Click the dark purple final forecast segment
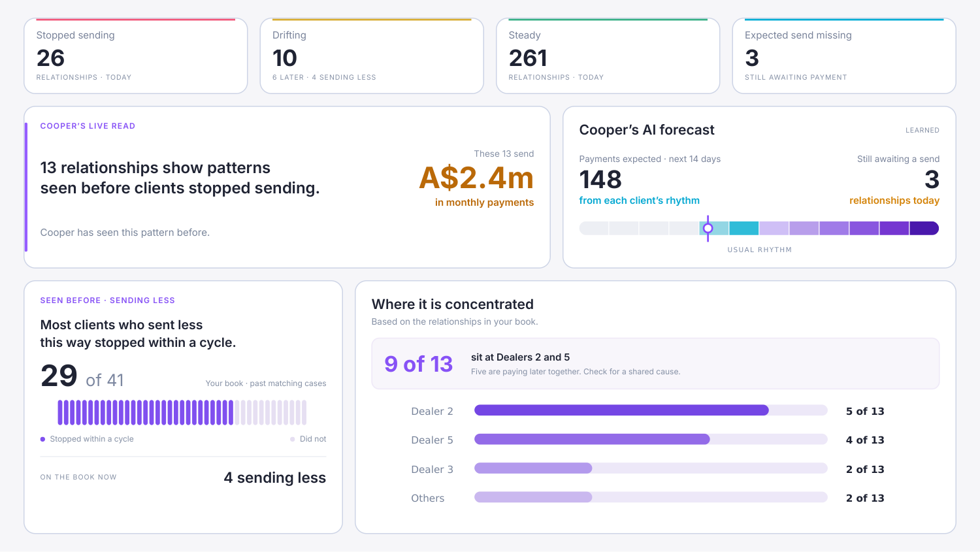980x552 pixels. tap(924, 228)
